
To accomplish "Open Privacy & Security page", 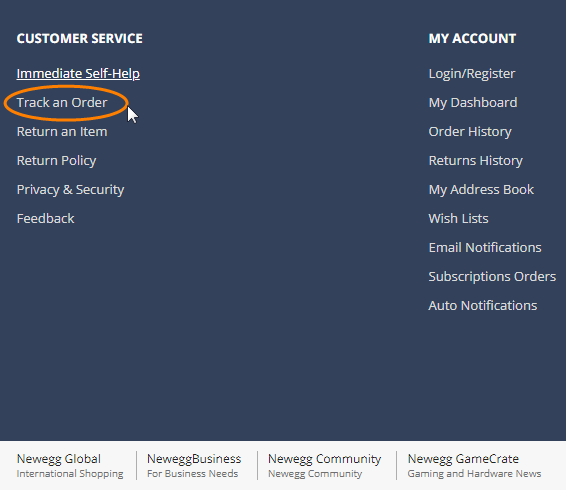I will coord(70,190).
